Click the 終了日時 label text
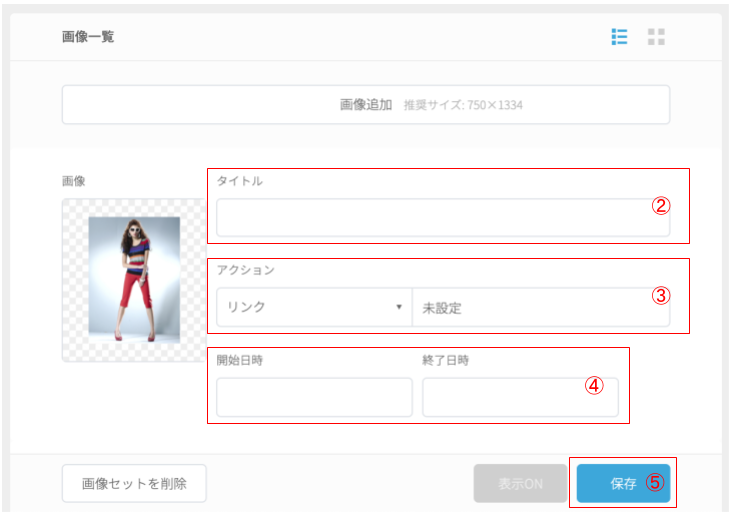This screenshot has width=732, height=515. tap(445, 360)
